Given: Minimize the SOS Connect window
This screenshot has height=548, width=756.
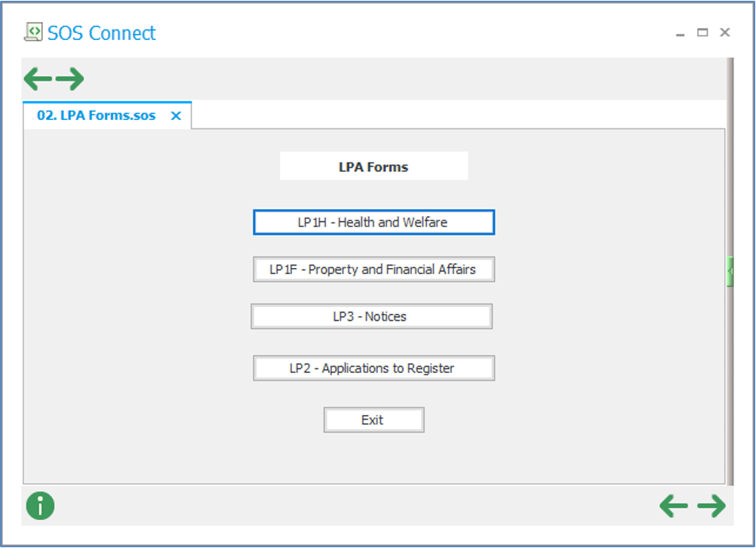Looking at the screenshot, I should click(680, 33).
